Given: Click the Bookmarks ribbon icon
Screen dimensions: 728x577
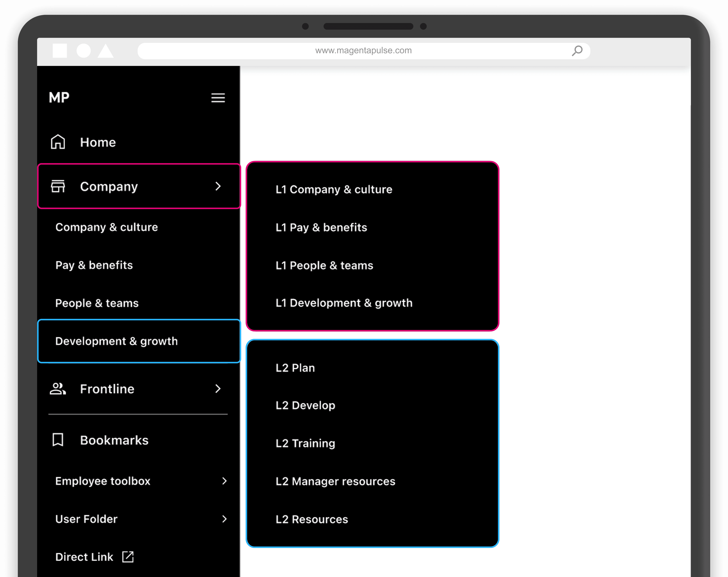Looking at the screenshot, I should coord(58,440).
